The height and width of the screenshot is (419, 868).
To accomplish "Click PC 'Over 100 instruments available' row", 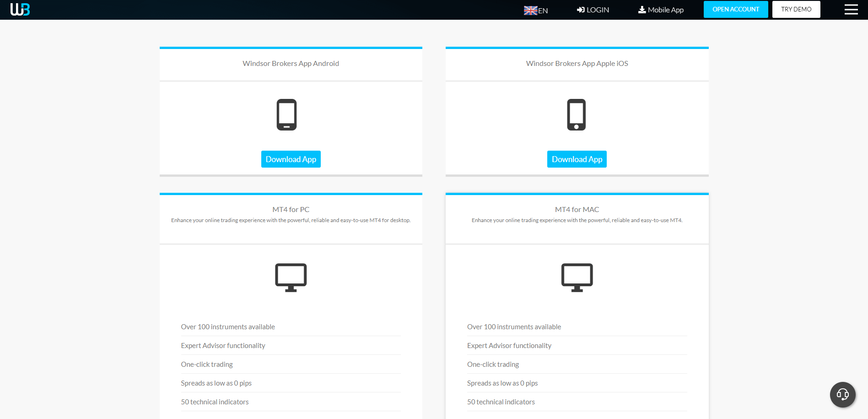I will [291, 327].
